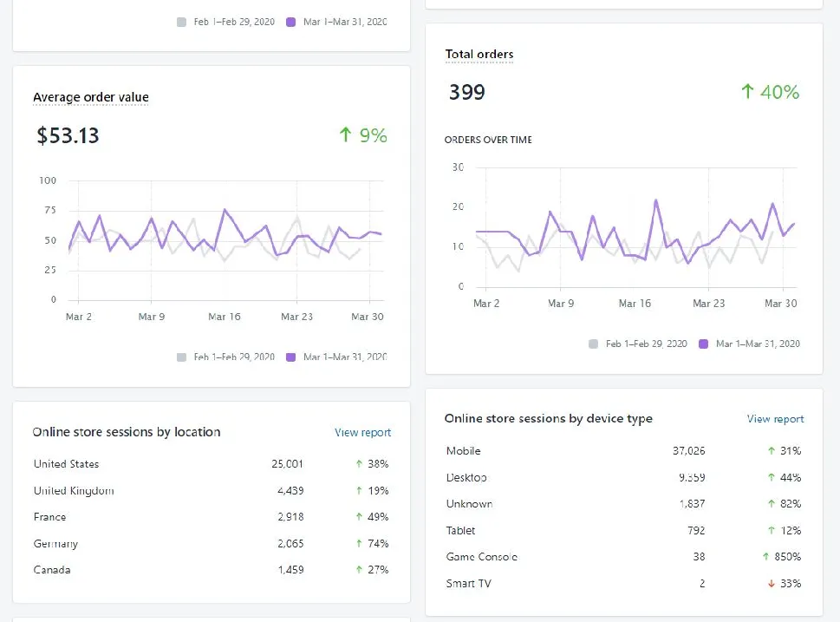Click the up arrow for United States 38%
The image size is (840, 622).
359,464
